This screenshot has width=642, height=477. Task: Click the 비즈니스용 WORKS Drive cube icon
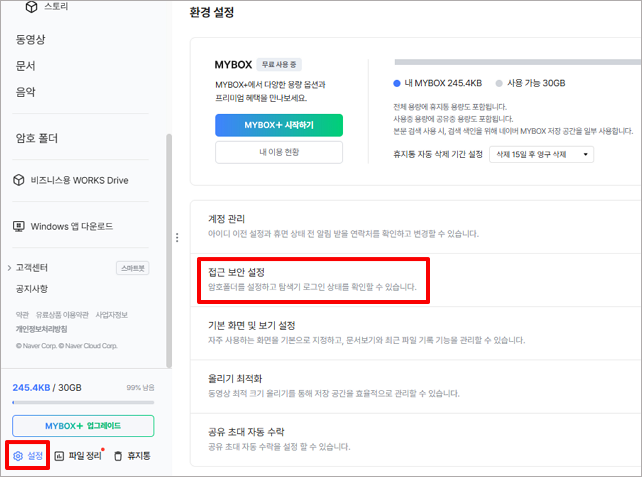[19, 180]
